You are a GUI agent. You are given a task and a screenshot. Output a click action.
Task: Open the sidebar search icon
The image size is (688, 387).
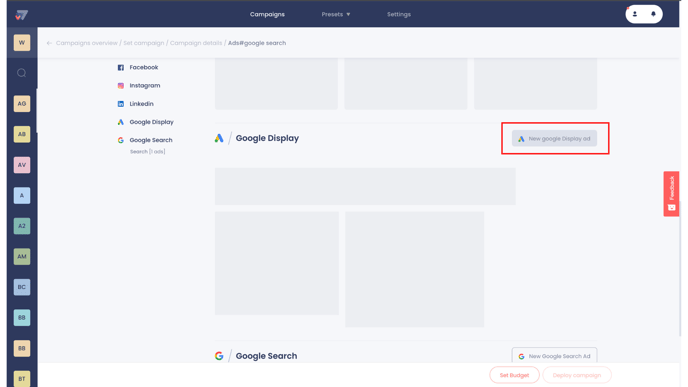click(x=22, y=73)
